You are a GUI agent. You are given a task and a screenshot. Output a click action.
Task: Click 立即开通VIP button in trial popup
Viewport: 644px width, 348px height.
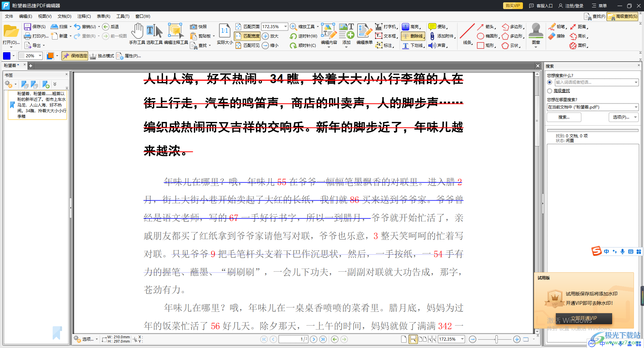tap(584, 318)
